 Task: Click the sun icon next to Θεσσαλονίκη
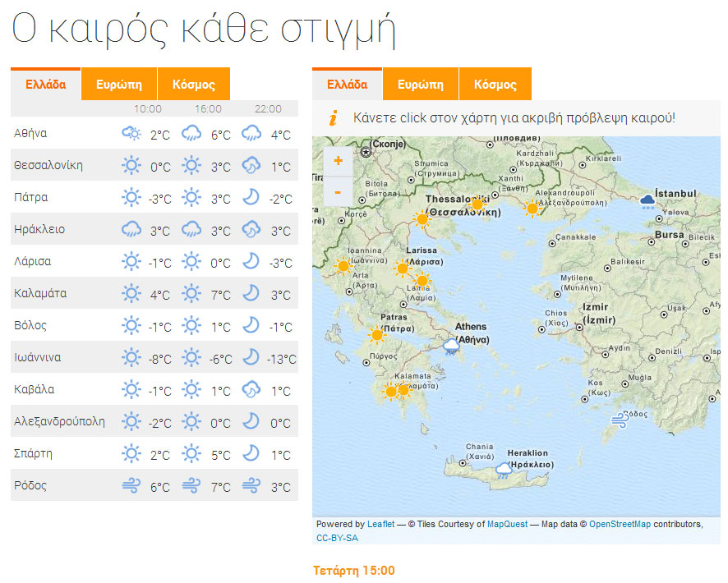pos(131,165)
